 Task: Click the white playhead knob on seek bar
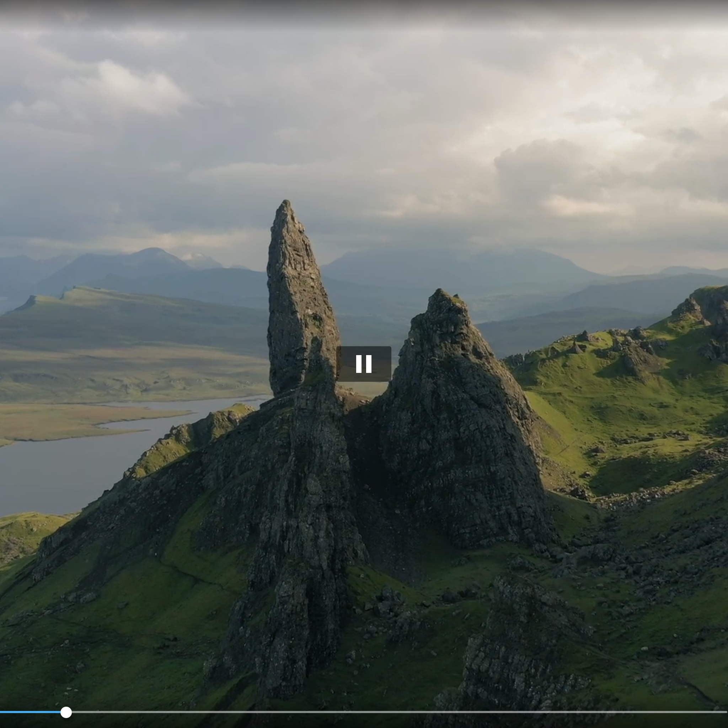[66, 712]
